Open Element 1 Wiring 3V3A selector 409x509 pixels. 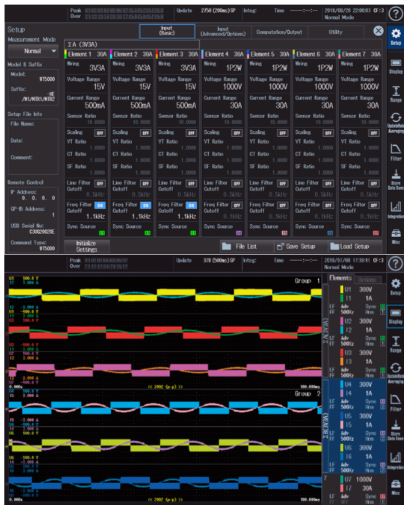(x=86, y=66)
